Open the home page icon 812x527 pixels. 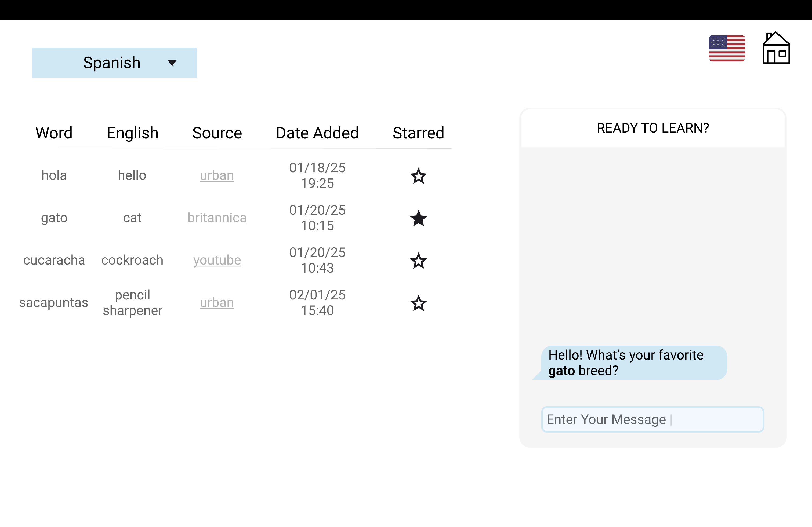coord(776,48)
